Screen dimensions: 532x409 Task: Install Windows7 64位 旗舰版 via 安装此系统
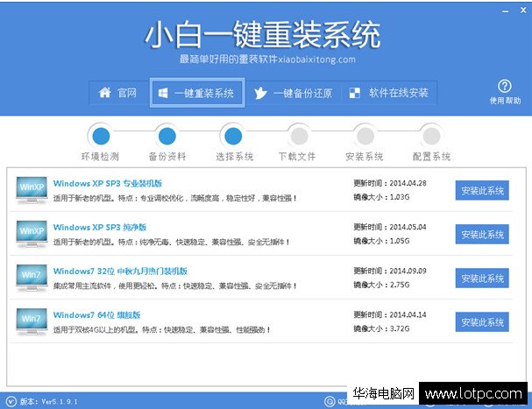[x=482, y=321]
